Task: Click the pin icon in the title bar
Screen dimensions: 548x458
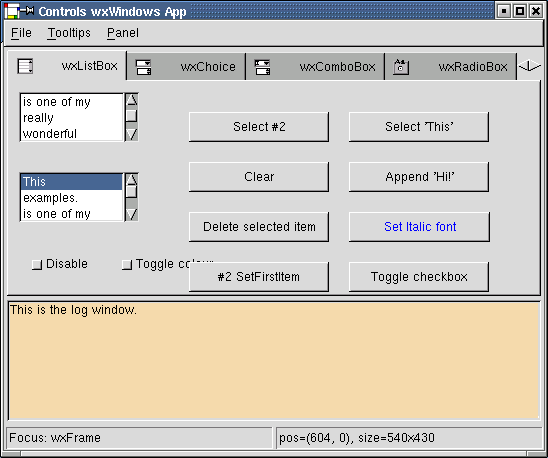Action: [x=28, y=11]
